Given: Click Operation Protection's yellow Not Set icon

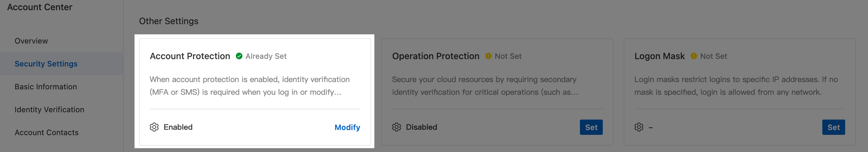Looking at the screenshot, I should pyautogui.click(x=488, y=56).
